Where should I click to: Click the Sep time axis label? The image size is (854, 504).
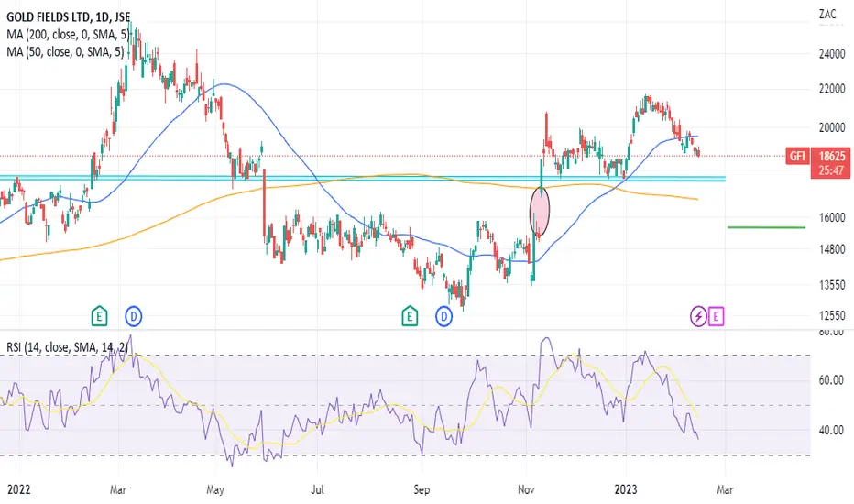point(421,489)
